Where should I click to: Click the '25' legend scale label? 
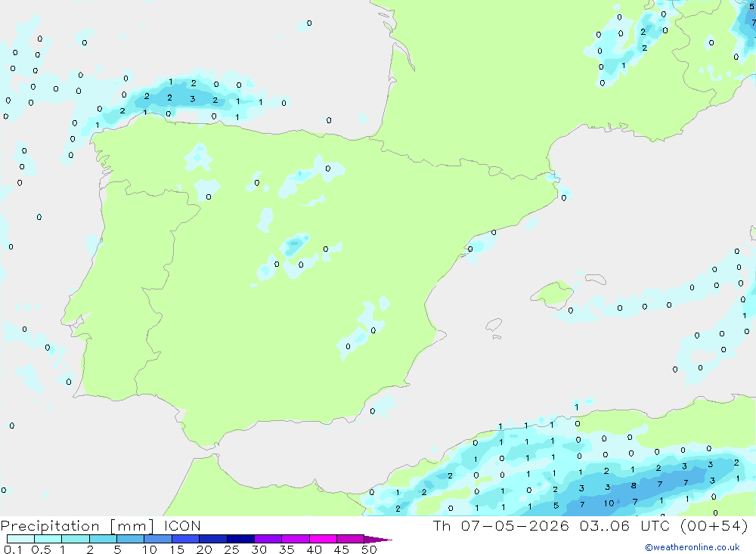coord(231,549)
